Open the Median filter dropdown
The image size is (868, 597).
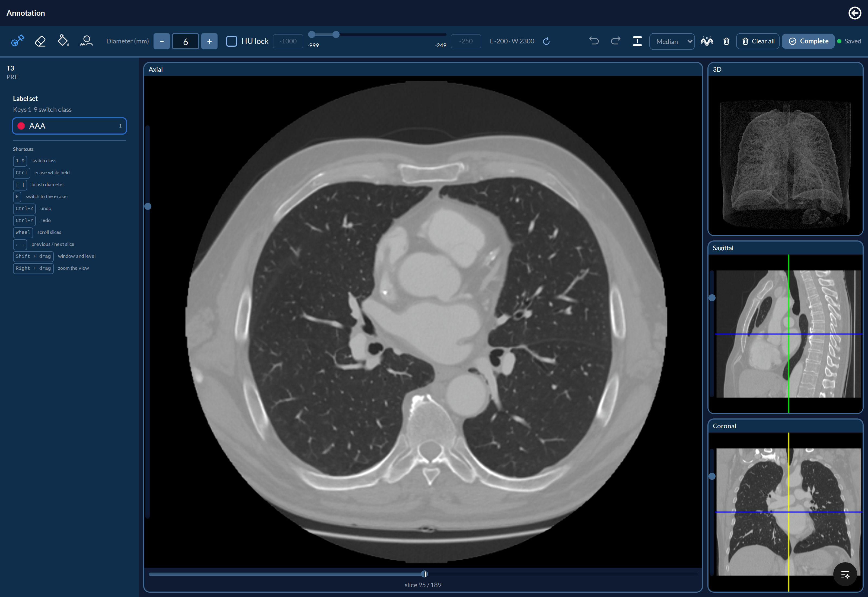click(672, 42)
